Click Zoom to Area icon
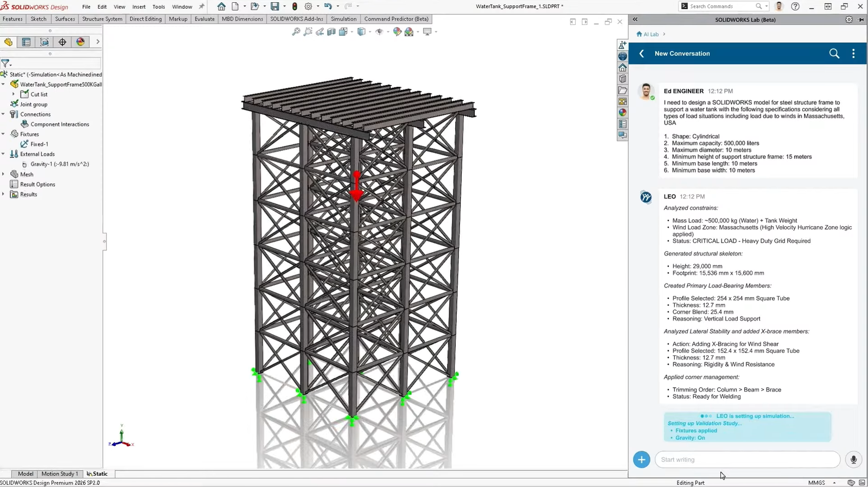Viewport: 868px width, 487px height. point(308,32)
